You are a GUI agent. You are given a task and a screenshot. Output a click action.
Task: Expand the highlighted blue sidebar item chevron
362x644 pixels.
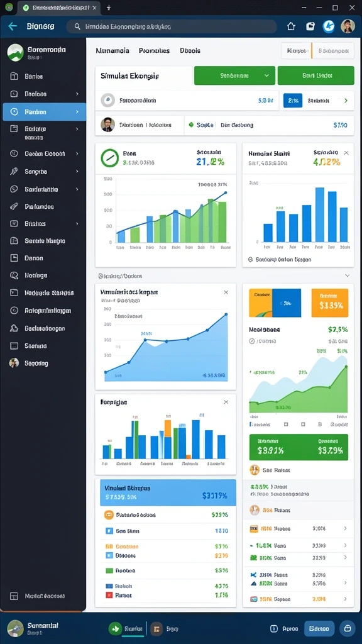tap(77, 112)
